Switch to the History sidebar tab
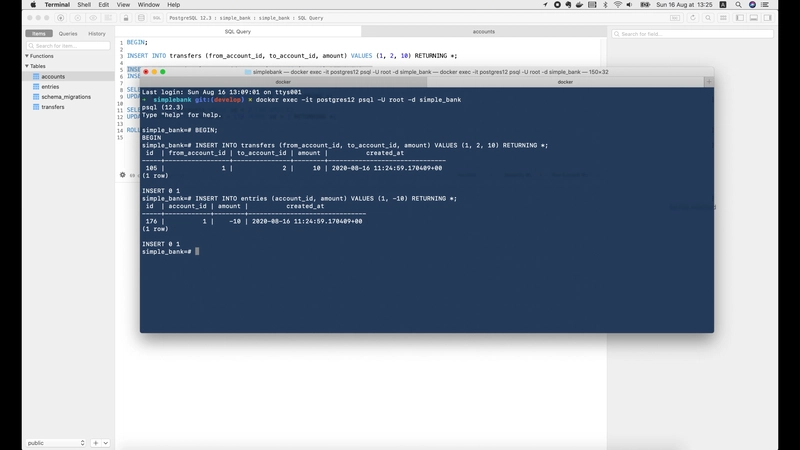 coord(97,33)
